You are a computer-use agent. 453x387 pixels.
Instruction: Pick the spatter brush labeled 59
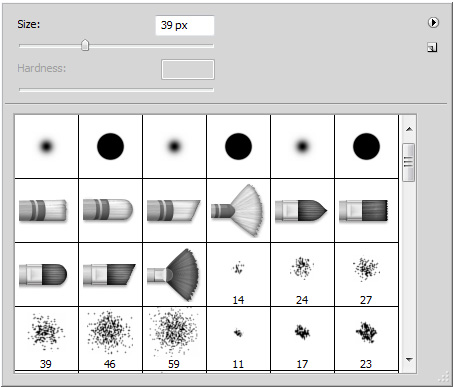(x=174, y=339)
